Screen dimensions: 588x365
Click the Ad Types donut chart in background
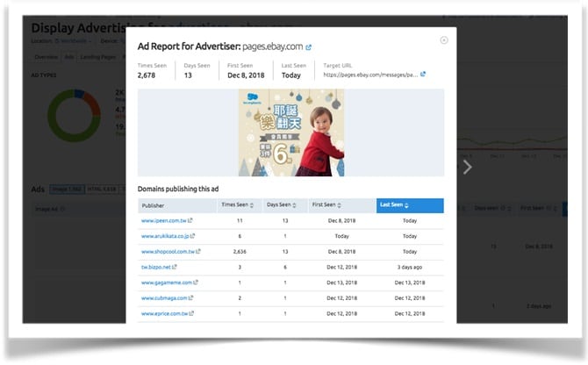(74, 116)
